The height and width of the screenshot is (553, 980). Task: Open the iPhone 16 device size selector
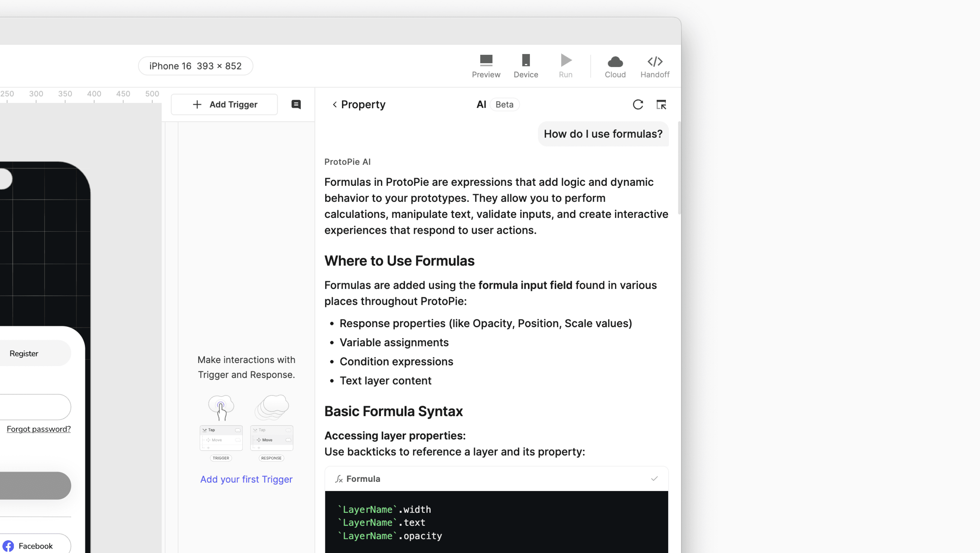195,66
